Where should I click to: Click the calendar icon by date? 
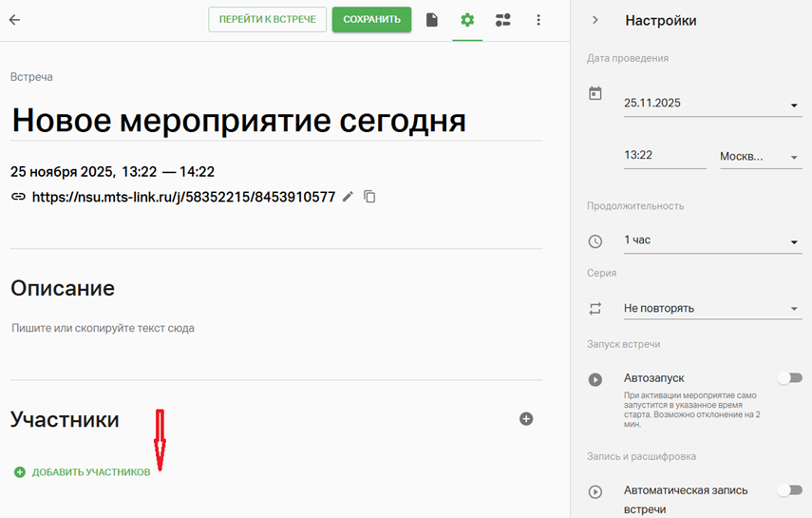pos(595,93)
